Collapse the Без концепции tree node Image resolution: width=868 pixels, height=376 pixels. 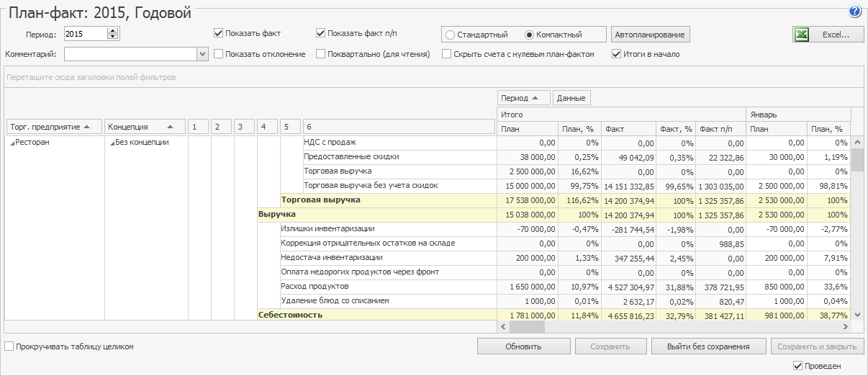click(112, 143)
